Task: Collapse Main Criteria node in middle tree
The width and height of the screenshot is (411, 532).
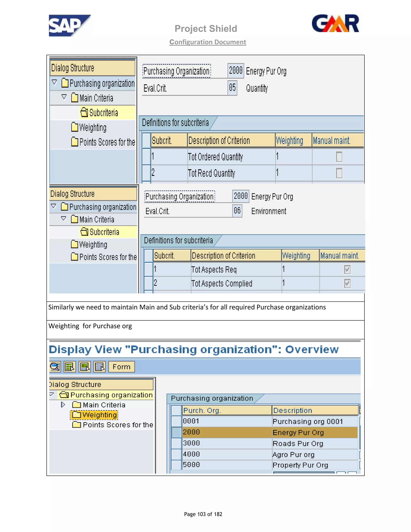Action: [64, 218]
